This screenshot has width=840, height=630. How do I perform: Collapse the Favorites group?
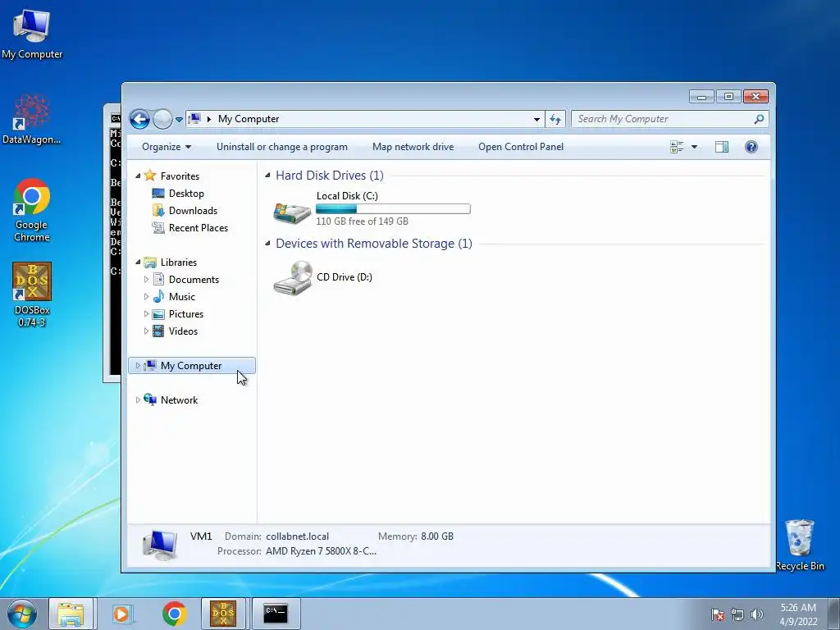tap(138, 176)
